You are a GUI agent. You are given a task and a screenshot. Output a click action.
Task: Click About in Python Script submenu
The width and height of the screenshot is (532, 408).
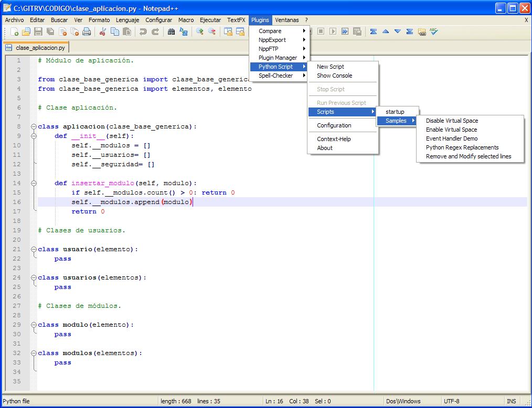[x=343, y=148]
